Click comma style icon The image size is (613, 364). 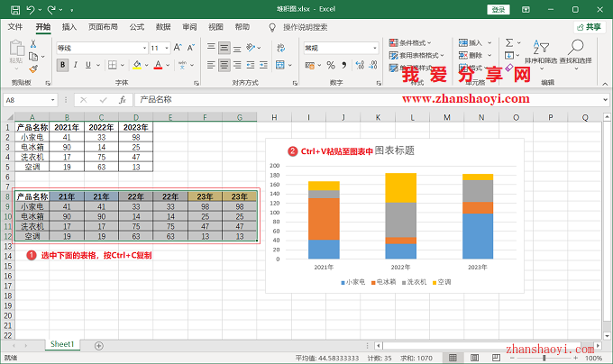tap(344, 65)
